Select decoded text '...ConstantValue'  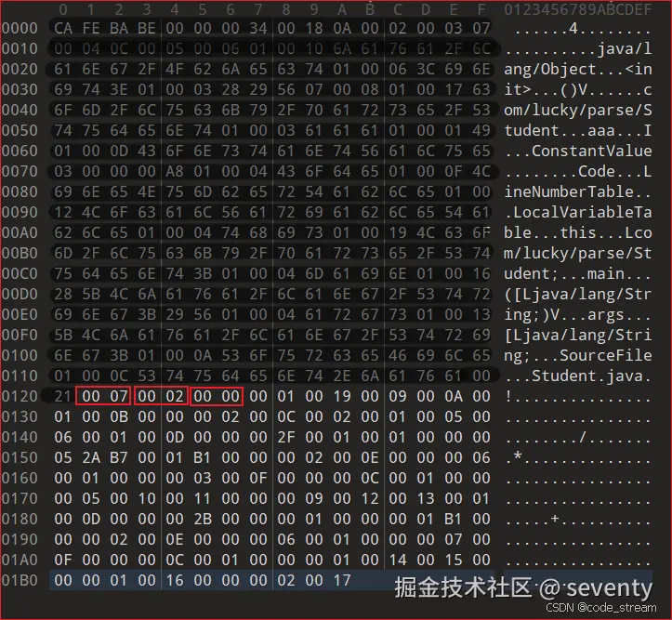click(578, 151)
